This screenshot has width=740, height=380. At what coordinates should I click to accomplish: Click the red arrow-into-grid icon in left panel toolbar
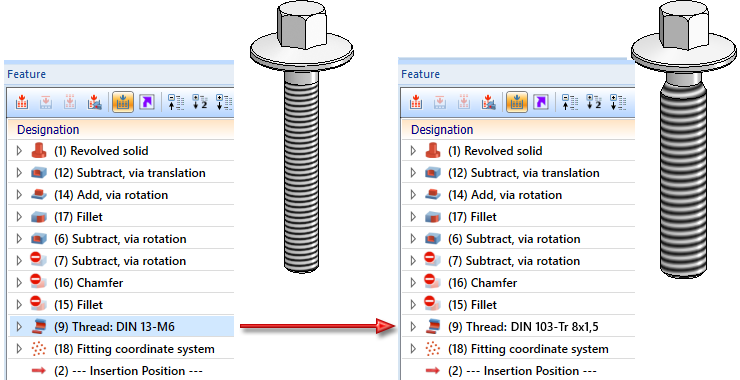(22, 102)
